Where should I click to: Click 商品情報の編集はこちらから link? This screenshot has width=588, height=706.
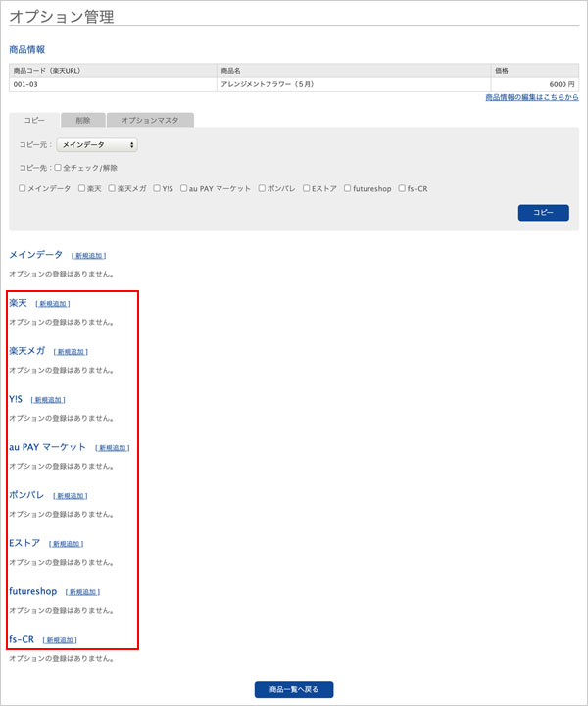click(x=531, y=98)
